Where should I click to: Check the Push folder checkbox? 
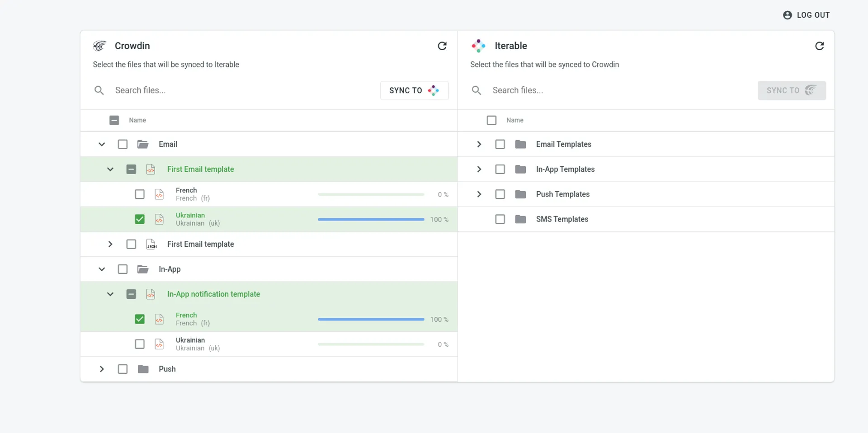[x=123, y=369]
